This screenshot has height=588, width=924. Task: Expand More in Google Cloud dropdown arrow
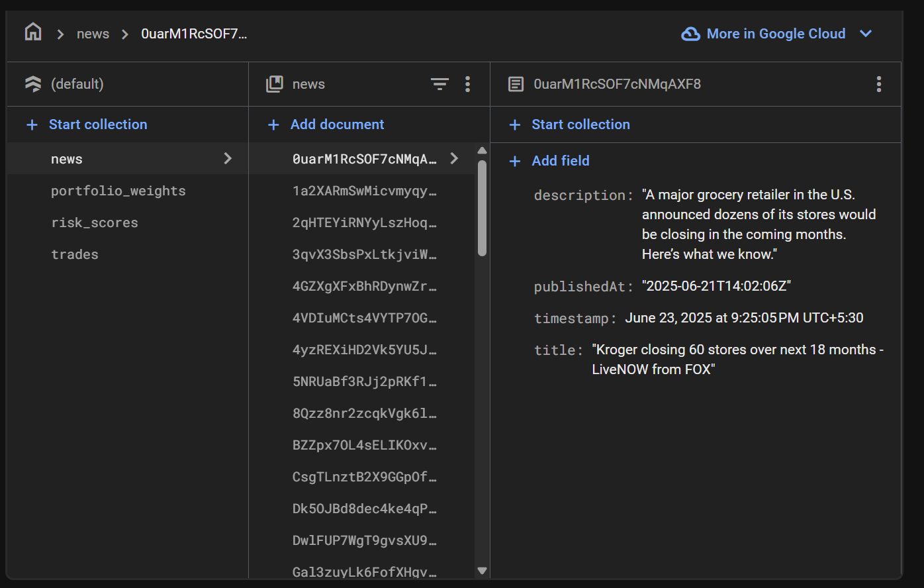pyautogui.click(x=866, y=34)
